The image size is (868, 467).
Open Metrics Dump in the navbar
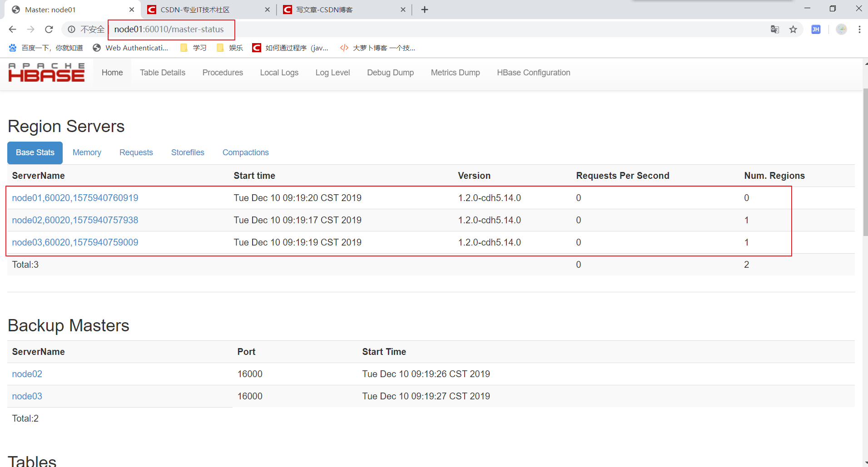[456, 73]
